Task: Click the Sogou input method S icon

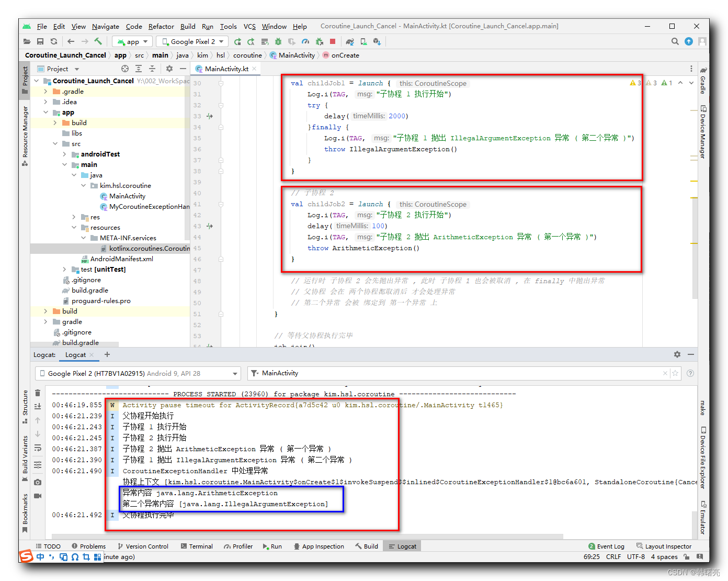Action: (26, 556)
